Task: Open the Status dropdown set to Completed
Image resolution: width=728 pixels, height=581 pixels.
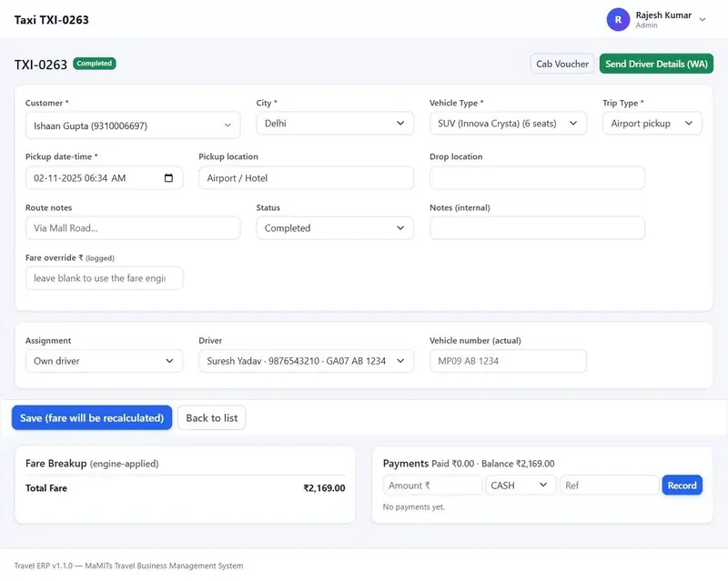Action: [x=335, y=228]
